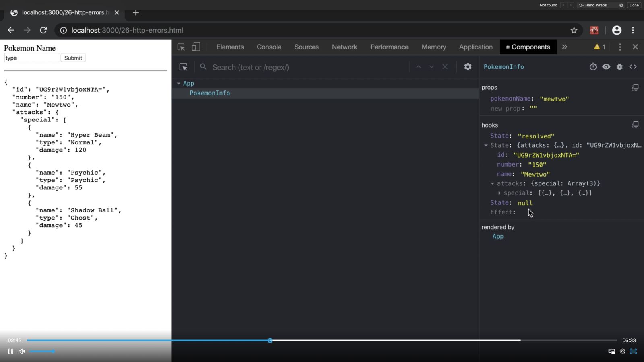Reload the current page

[x=43, y=30]
